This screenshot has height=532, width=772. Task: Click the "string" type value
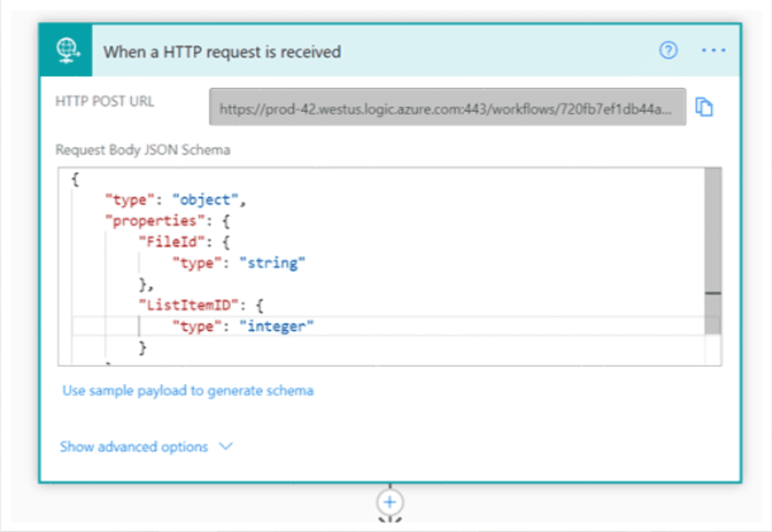click(x=271, y=263)
